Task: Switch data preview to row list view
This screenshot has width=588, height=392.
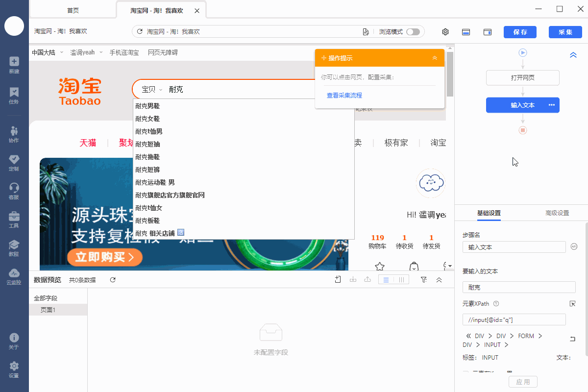Action: 386,280
